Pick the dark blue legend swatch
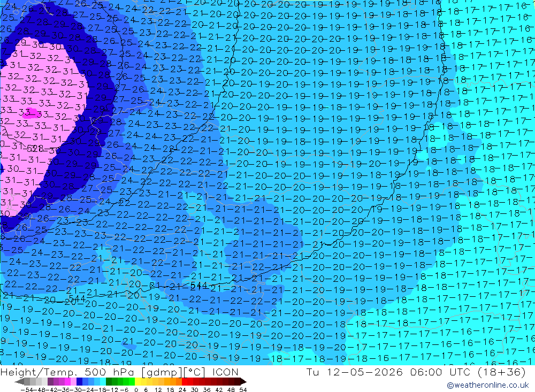Screen dimensions: 535x392 pos(80,381)
